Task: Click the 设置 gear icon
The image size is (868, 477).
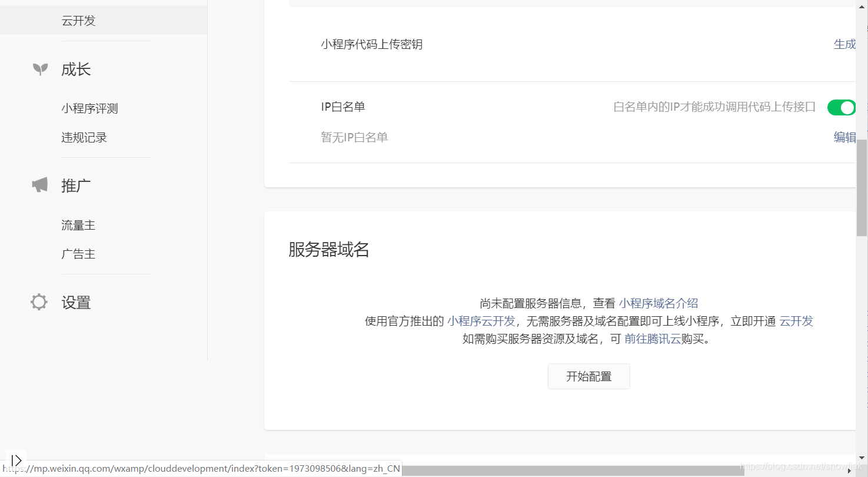Action: (x=39, y=302)
